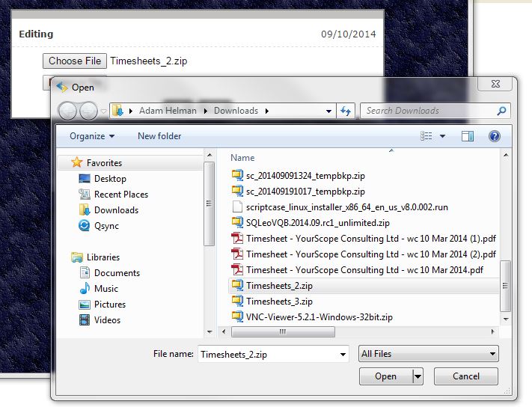Expand the File name combo box list
532x416 pixels.
click(x=343, y=355)
